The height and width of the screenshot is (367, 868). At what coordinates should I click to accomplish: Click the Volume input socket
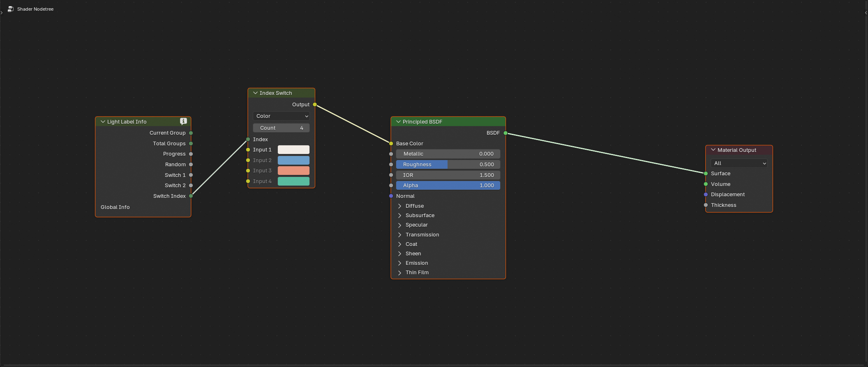[706, 184]
